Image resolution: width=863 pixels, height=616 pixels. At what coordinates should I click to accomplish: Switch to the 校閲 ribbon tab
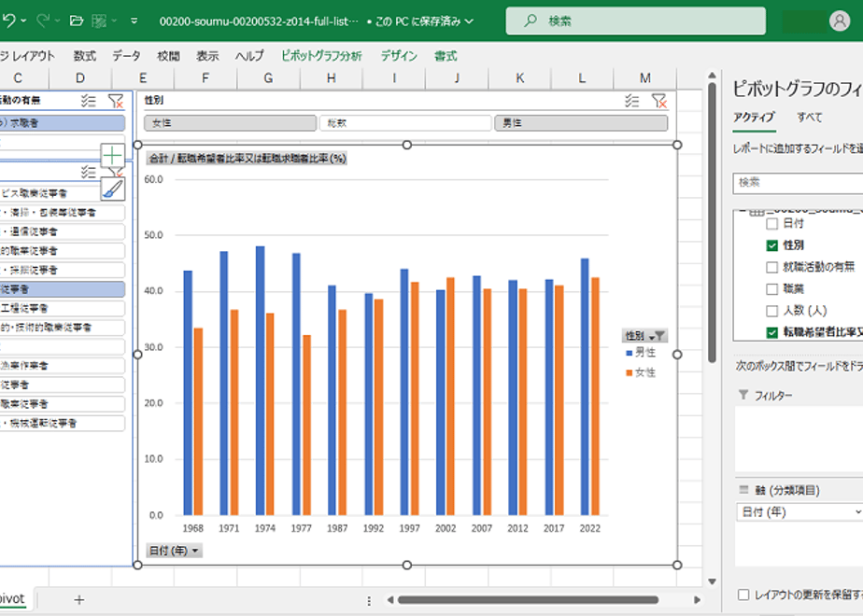point(168,56)
